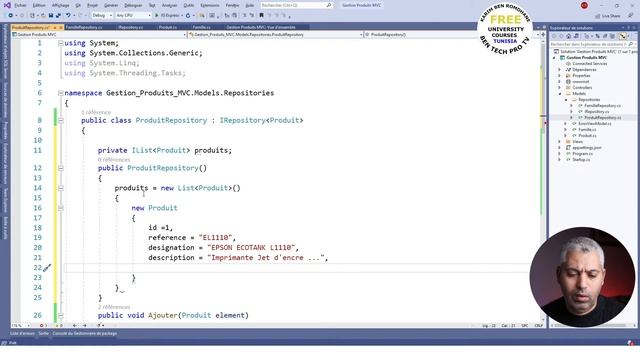Expand the Dépendances node
Image resolution: width=640 pixels, height=360 pixels.
point(560,70)
